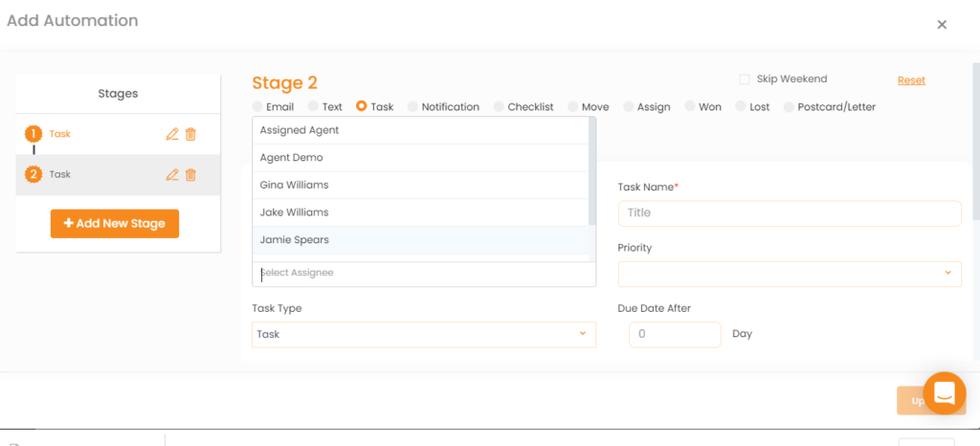Expand the Priority dropdown
Viewport: 980px width, 446px height.
tap(790, 275)
